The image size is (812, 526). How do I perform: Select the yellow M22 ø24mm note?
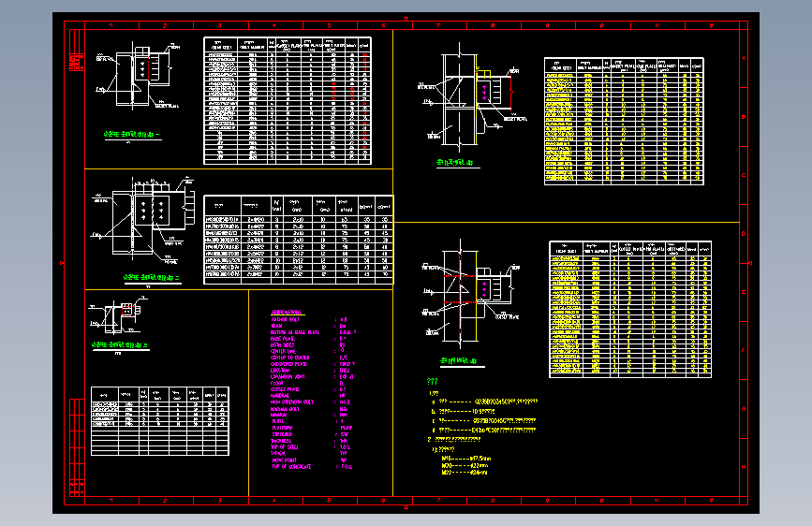coord(464,472)
